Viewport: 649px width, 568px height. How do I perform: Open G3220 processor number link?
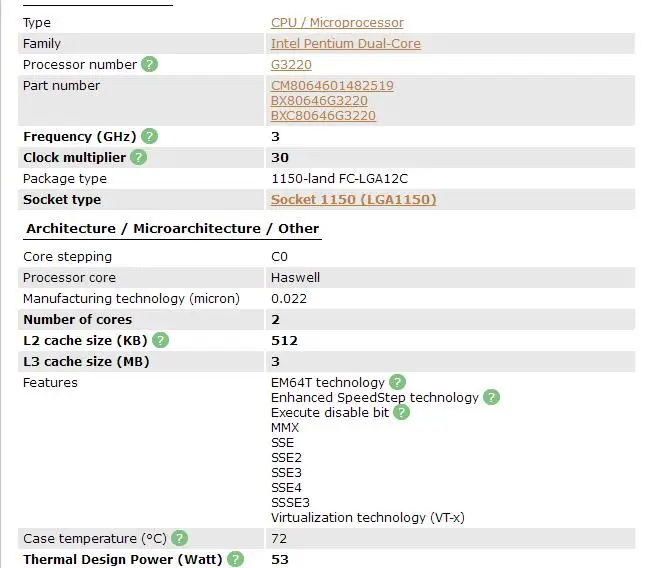click(291, 65)
